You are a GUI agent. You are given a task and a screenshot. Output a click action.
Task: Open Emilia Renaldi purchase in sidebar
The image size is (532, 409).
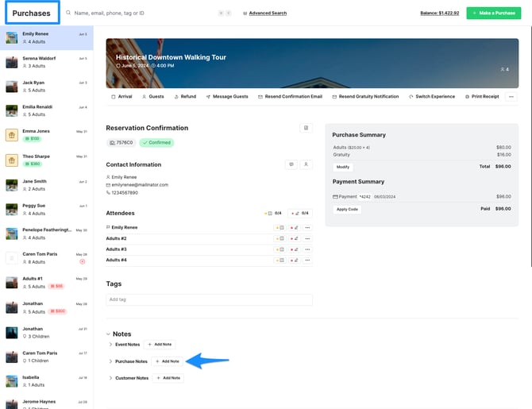[x=47, y=110]
